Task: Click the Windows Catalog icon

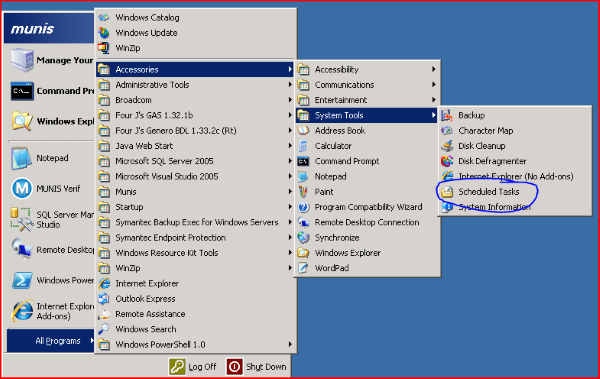Action: pos(104,18)
